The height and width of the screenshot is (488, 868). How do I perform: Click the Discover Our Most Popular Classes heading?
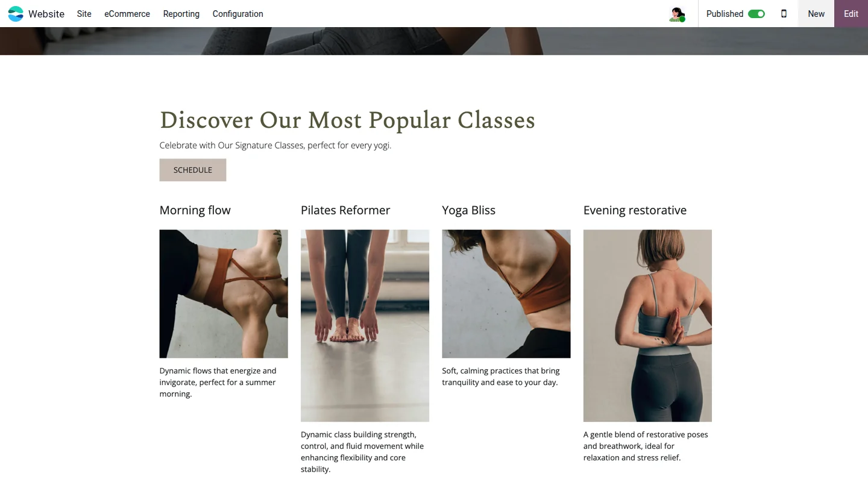[347, 120]
